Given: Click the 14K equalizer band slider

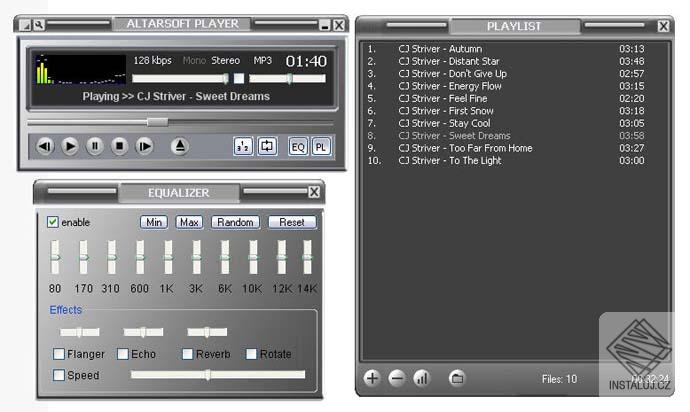Looking at the screenshot, I should (308, 257).
